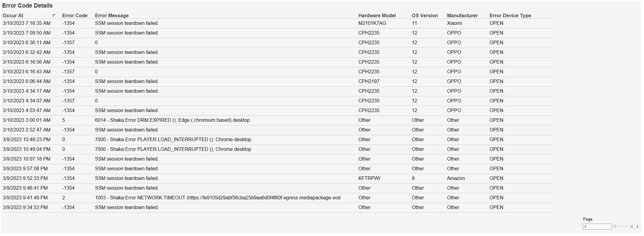Click the Page slider handle
This screenshot has width=644, height=236.
(x=615, y=226)
